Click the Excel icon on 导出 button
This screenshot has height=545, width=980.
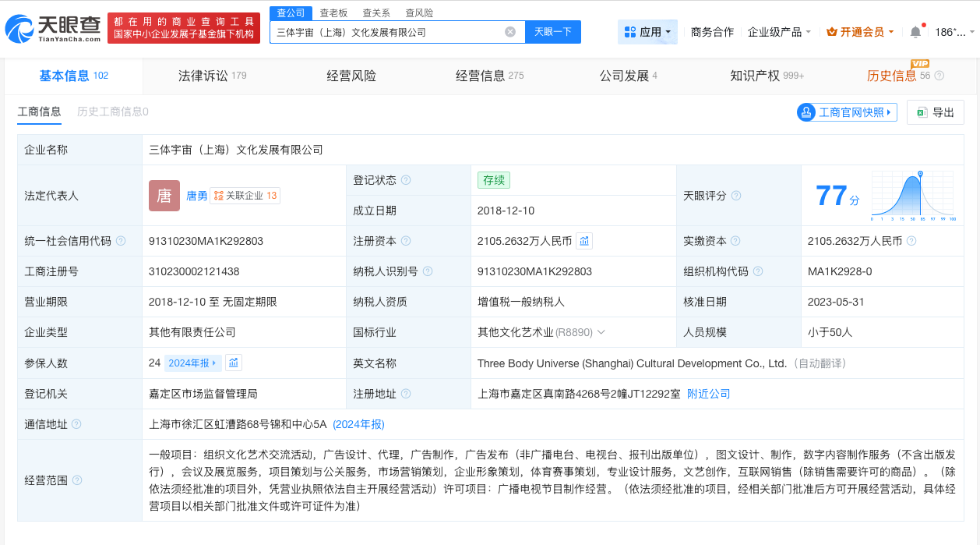click(x=922, y=112)
